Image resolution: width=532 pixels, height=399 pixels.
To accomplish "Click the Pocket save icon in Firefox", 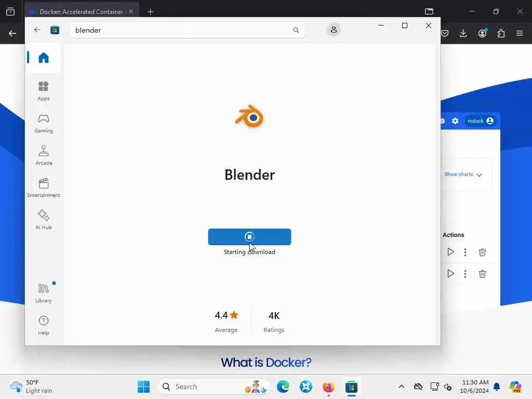I will click(445, 33).
